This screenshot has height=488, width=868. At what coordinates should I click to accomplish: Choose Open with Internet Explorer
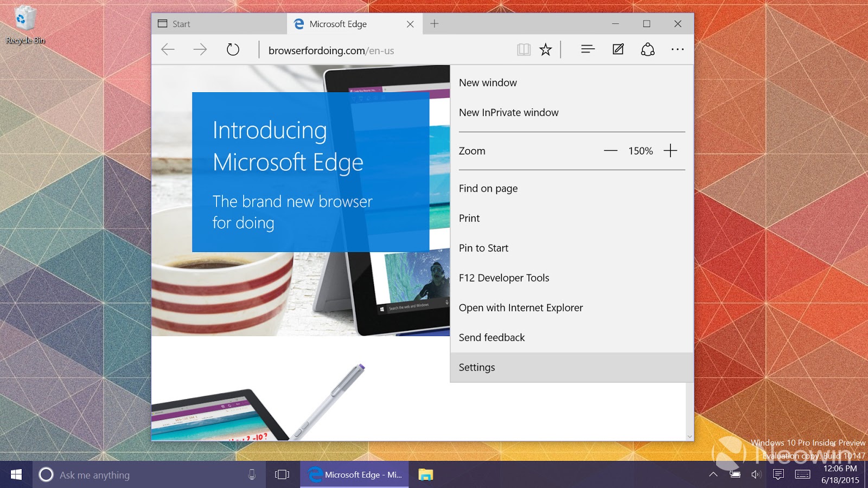pos(572,308)
